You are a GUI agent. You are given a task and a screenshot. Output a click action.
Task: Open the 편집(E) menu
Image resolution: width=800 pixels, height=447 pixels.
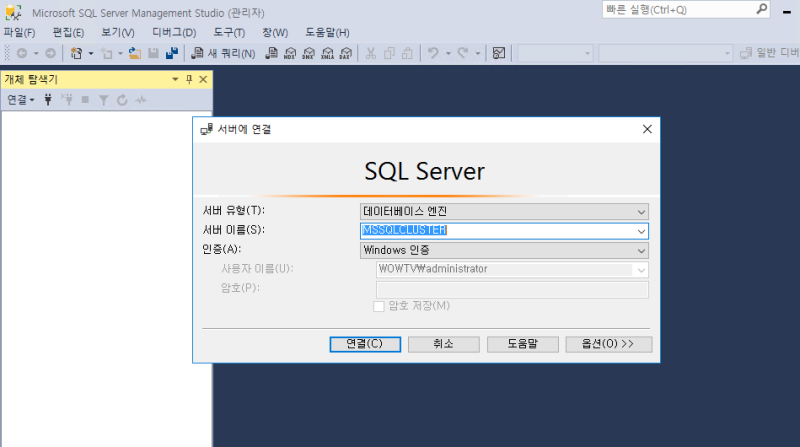click(68, 32)
